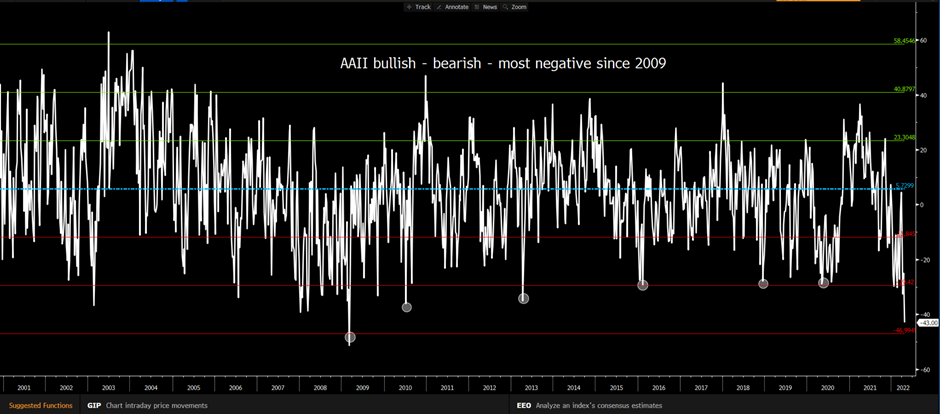Click the 2022 label on time axis
Viewport: 940px width, 414px height.
[x=901, y=386]
